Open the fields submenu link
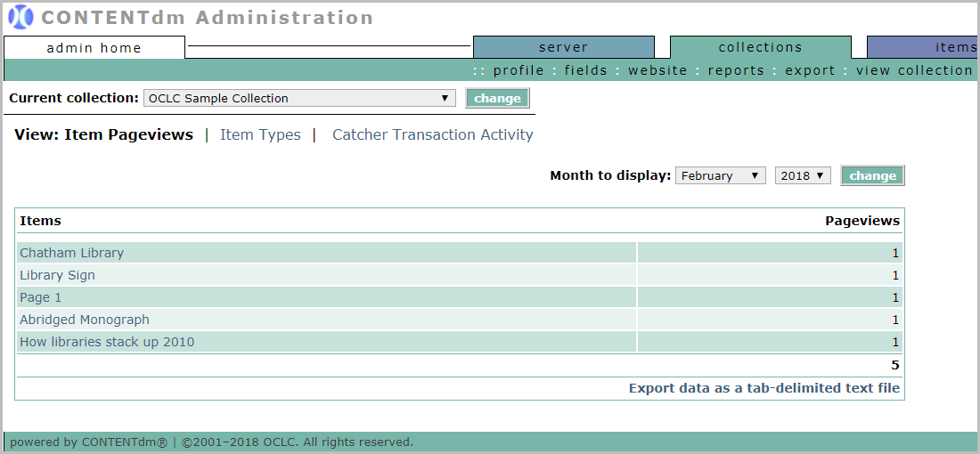Viewport: 980px width, 454px height. point(585,70)
